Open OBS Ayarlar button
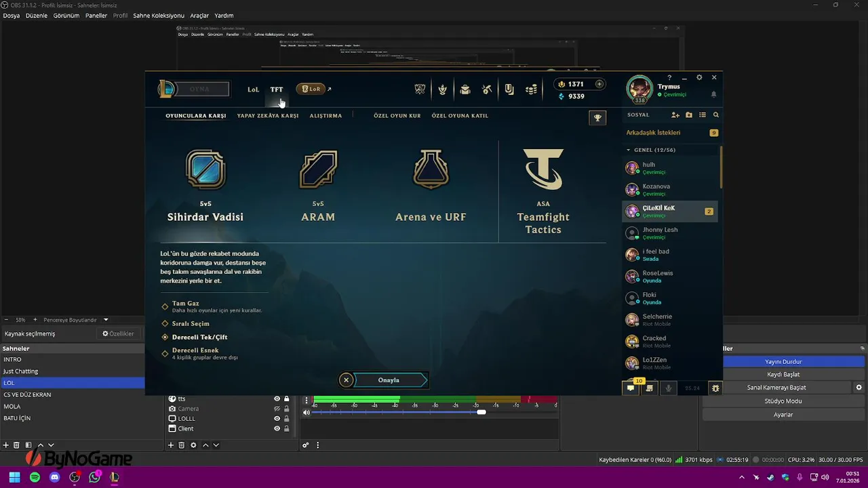 point(783,415)
